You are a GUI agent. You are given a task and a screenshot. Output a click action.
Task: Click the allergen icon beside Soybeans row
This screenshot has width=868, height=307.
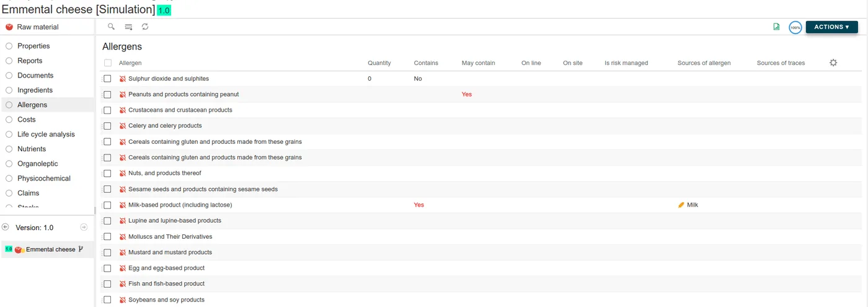pos(123,300)
